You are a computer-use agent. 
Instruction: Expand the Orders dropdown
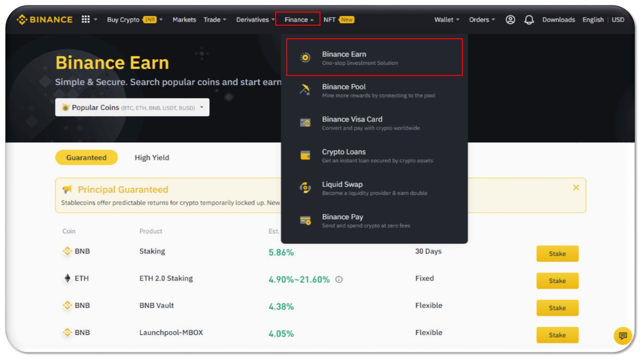click(x=482, y=20)
